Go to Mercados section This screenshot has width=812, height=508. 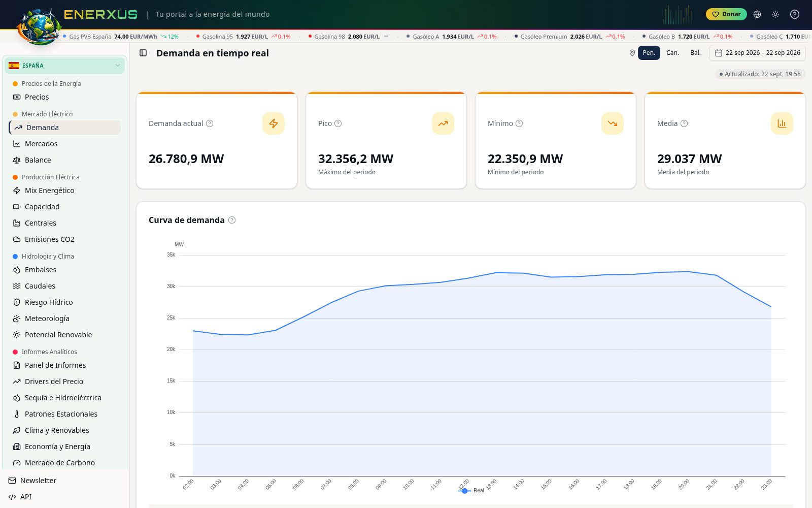pyautogui.click(x=64, y=144)
